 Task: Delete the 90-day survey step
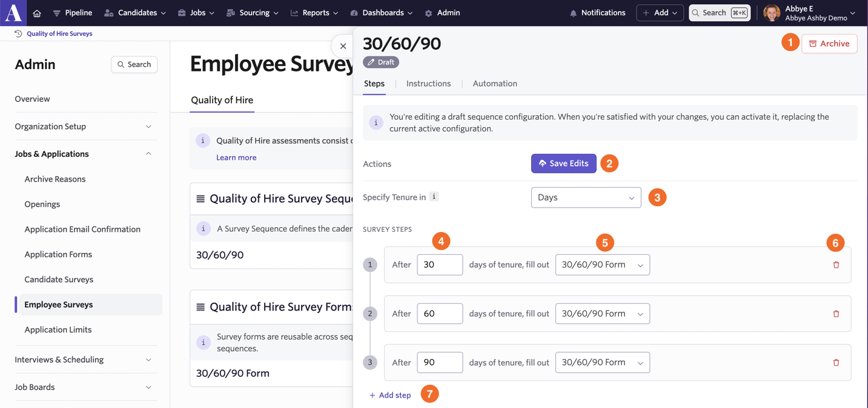pyautogui.click(x=836, y=363)
